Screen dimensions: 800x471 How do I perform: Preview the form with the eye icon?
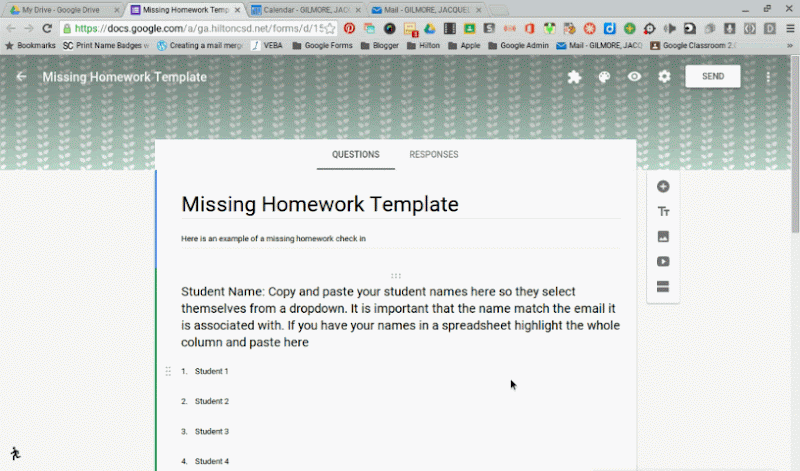click(x=634, y=77)
